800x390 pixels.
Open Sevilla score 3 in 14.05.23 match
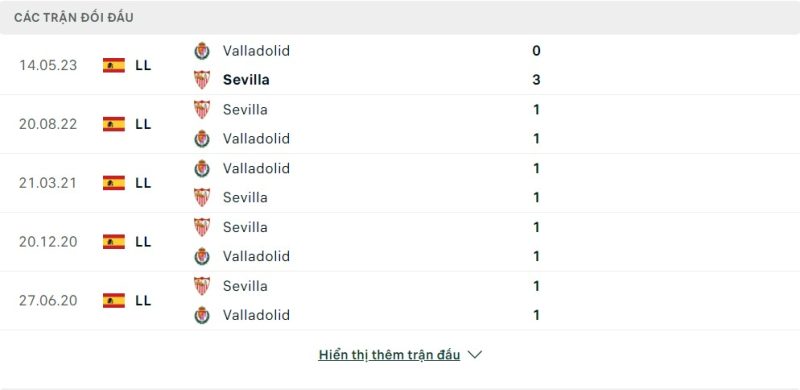coord(536,80)
